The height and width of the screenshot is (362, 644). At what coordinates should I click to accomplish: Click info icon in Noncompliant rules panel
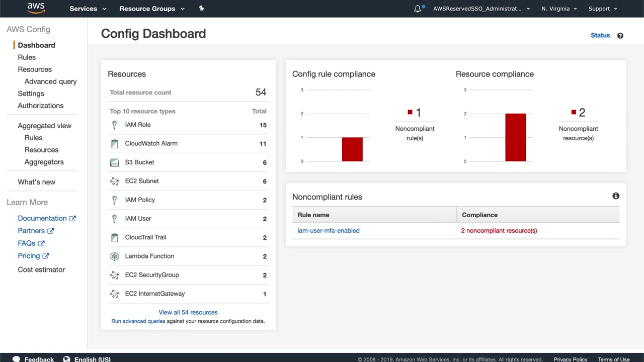[615, 196]
